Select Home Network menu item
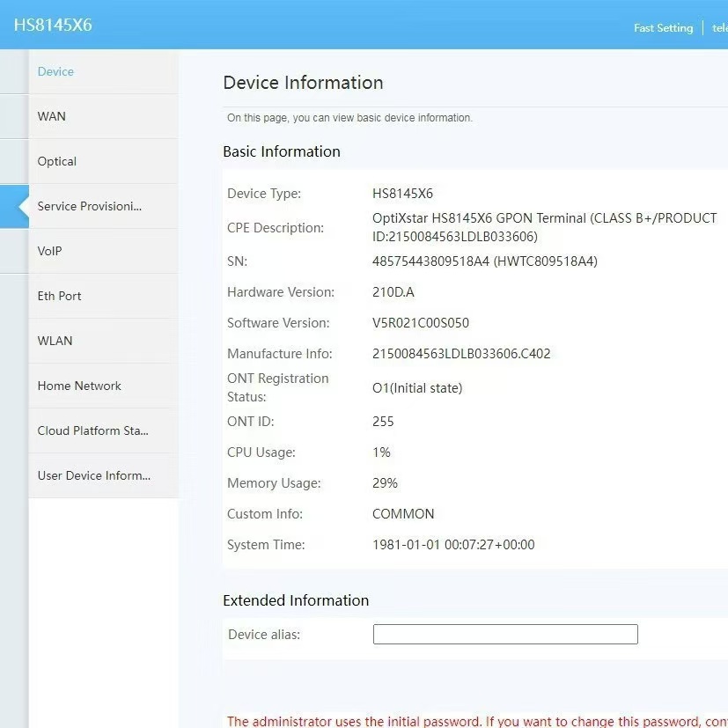The image size is (728, 728). coord(79,386)
